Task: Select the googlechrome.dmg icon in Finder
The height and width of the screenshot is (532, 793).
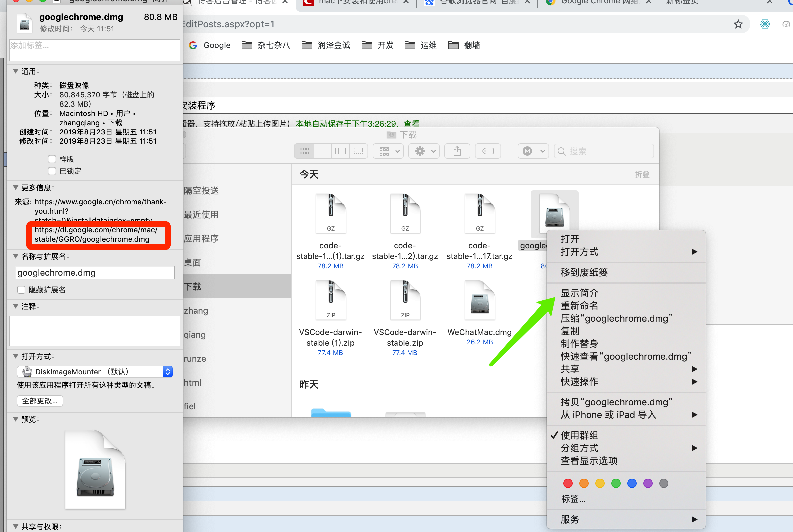Action: pyautogui.click(x=554, y=213)
